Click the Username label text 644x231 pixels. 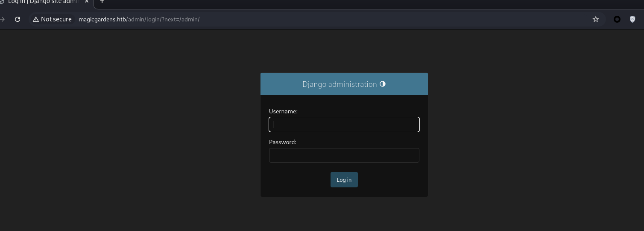coord(283,111)
